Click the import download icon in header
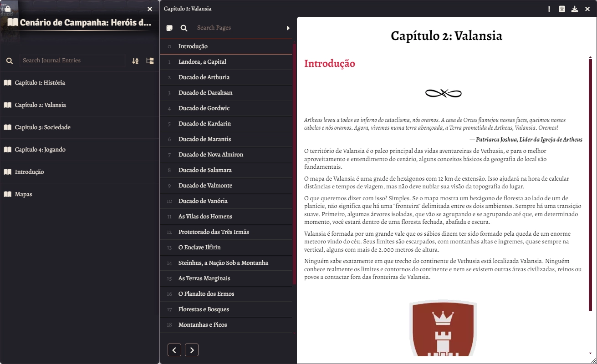 point(575,9)
